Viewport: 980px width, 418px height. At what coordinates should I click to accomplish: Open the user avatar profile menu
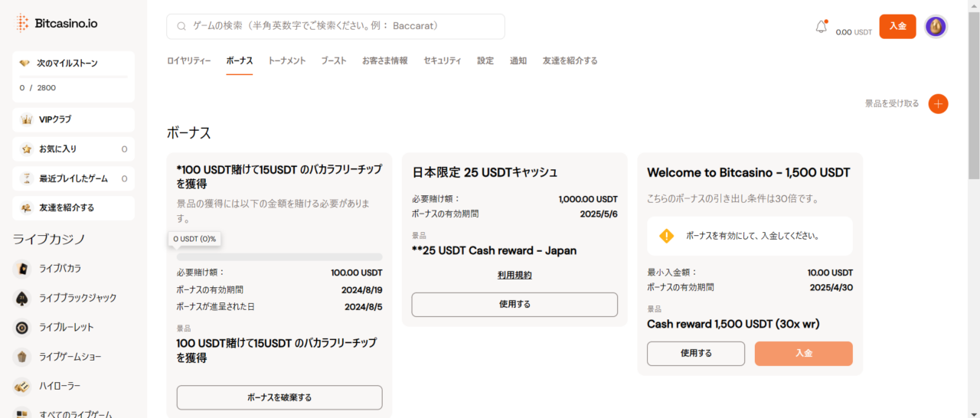coord(936,27)
